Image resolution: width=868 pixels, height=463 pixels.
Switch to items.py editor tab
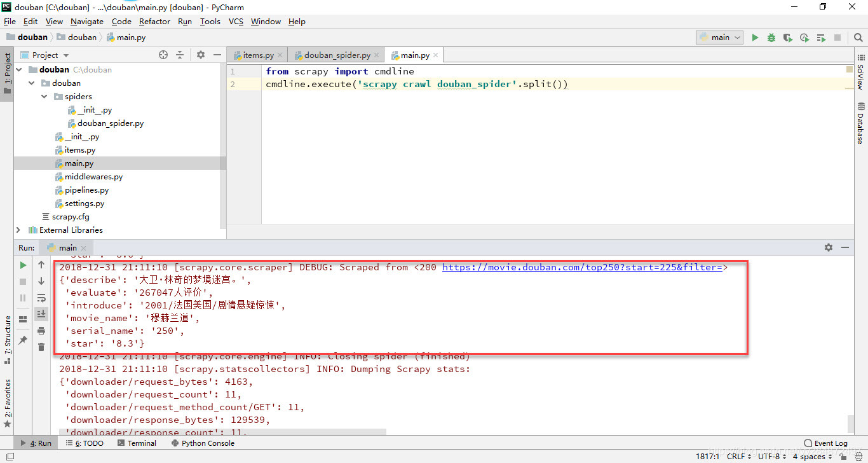click(258, 55)
